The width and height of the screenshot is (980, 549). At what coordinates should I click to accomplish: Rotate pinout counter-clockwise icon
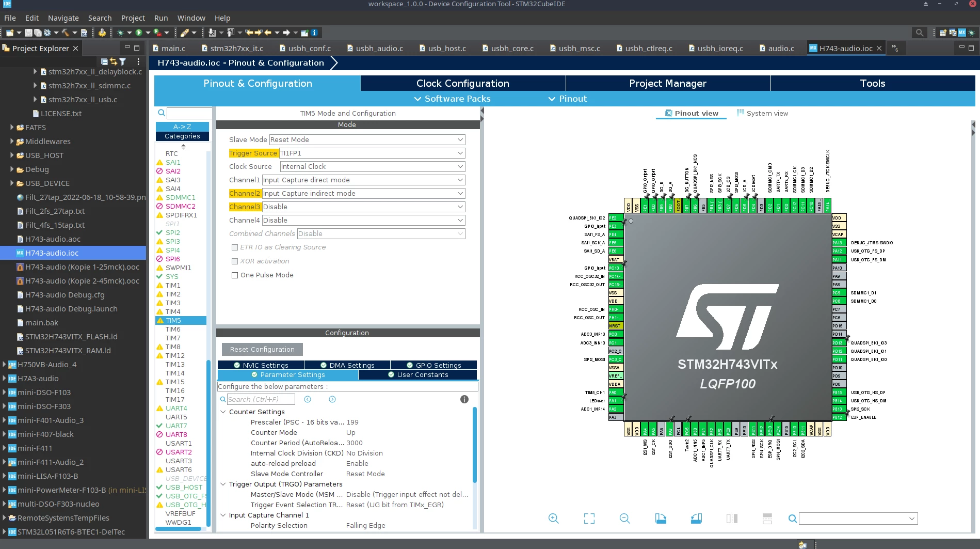(x=696, y=519)
